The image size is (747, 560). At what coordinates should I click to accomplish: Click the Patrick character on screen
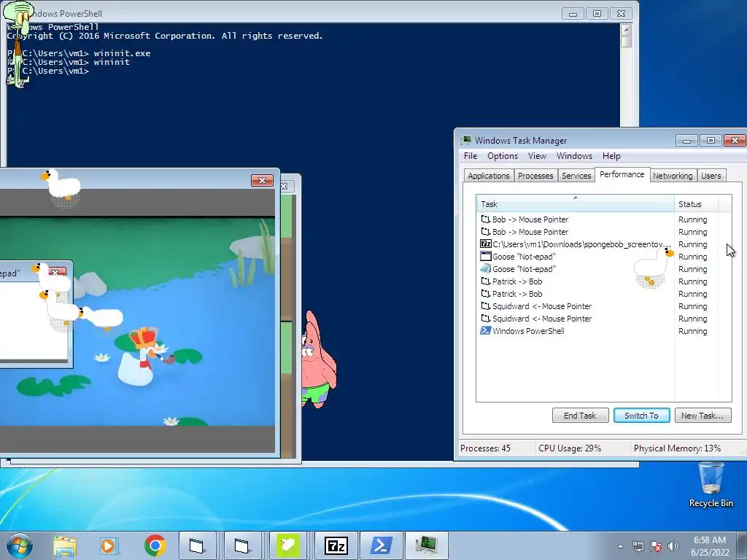pos(319,359)
